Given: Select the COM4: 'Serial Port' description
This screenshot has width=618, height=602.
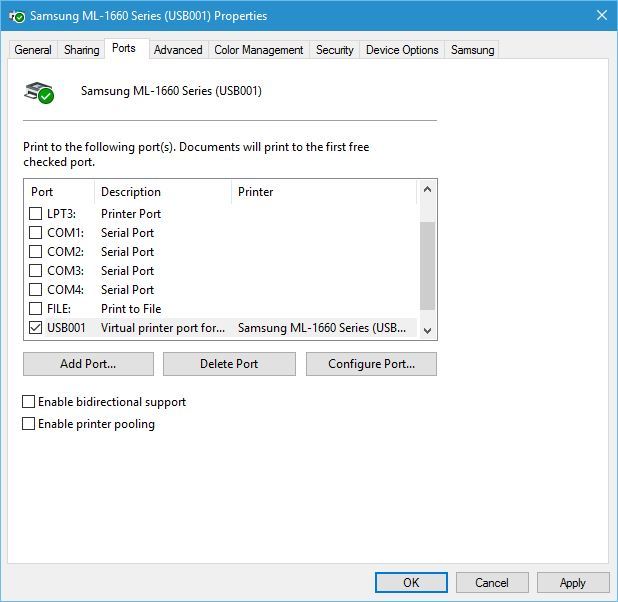Looking at the screenshot, I should [x=127, y=289].
